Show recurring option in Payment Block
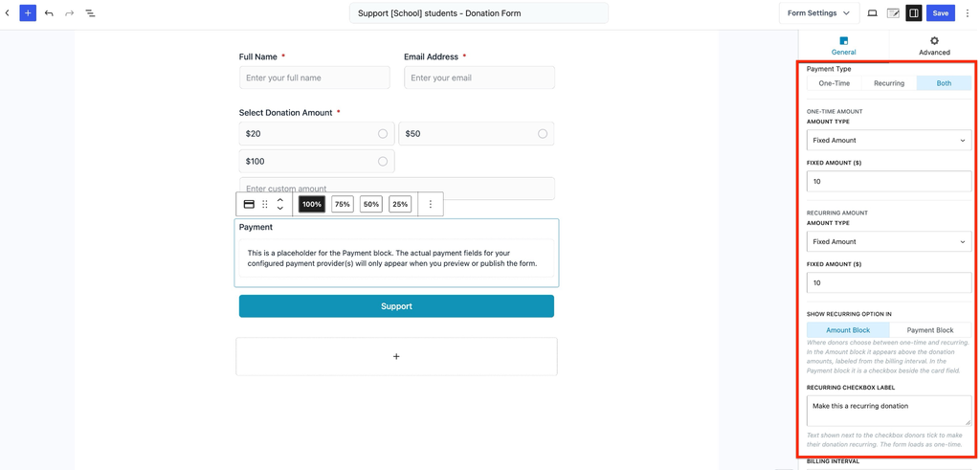Image resolution: width=980 pixels, height=470 pixels. (x=930, y=330)
